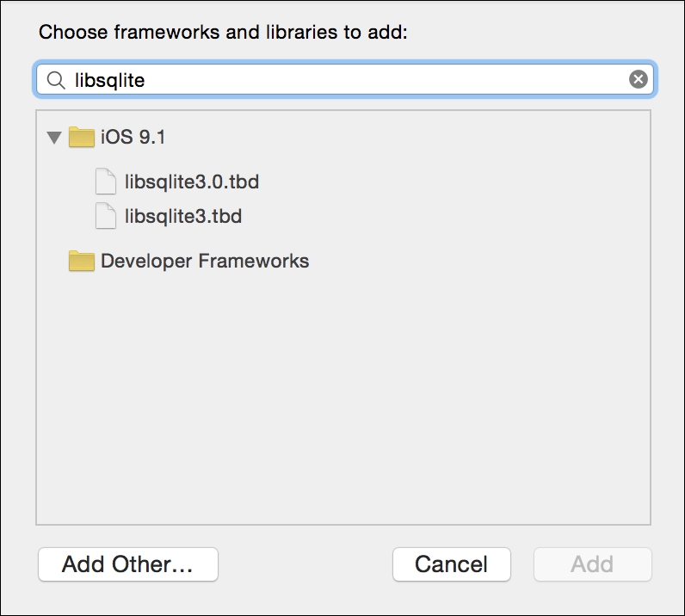Cancel the add frameworks dialog

(451, 564)
